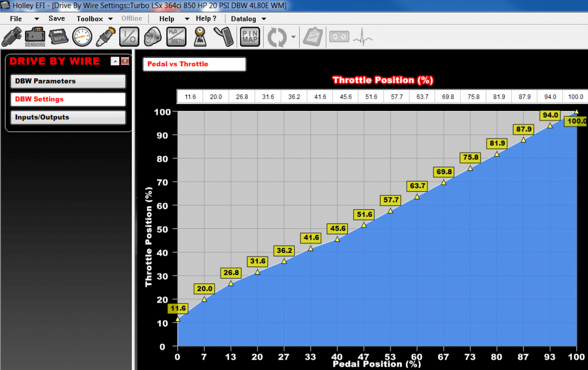The height and width of the screenshot is (370, 588).
Task: Expand the Toolbox dropdown arrow
Action: click(x=110, y=19)
